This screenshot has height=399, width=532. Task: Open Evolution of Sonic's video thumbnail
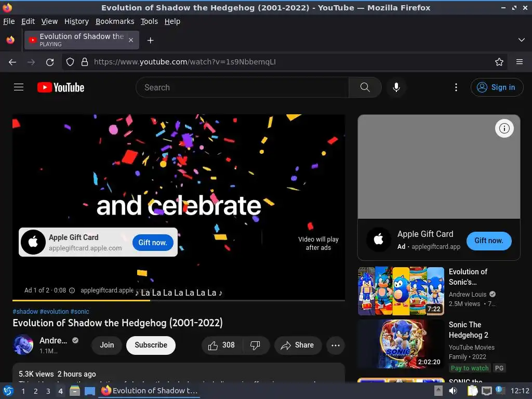pyautogui.click(x=401, y=291)
